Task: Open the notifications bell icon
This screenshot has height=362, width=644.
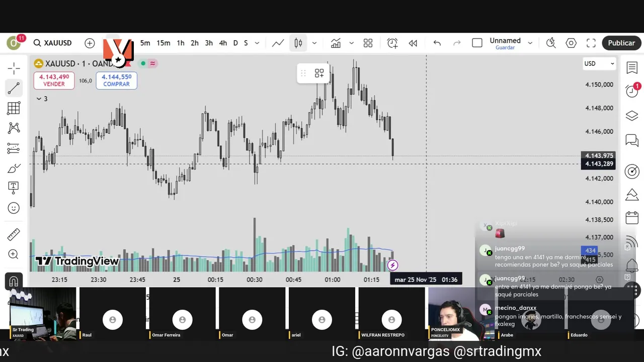Action: pyautogui.click(x=632, y=265)
